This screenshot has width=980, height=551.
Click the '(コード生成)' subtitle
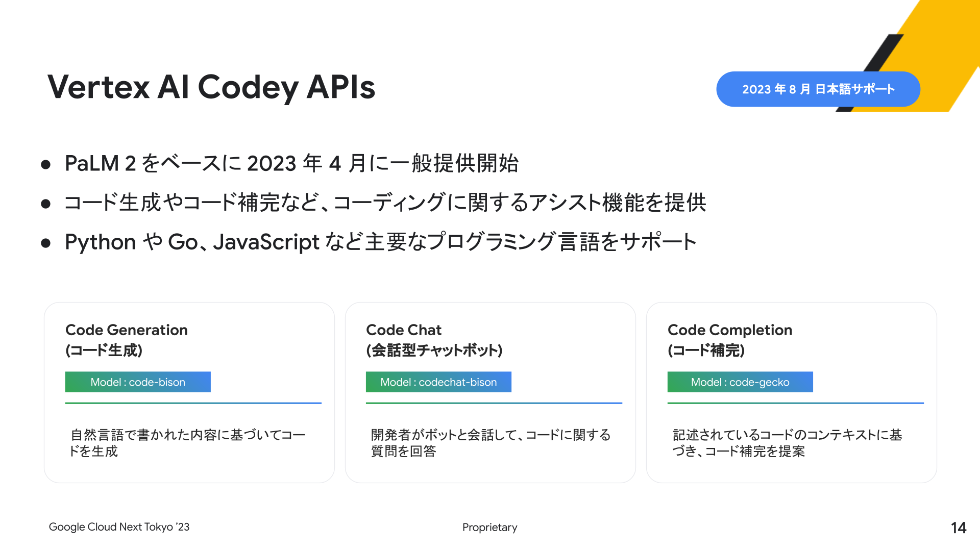[104, 350]
